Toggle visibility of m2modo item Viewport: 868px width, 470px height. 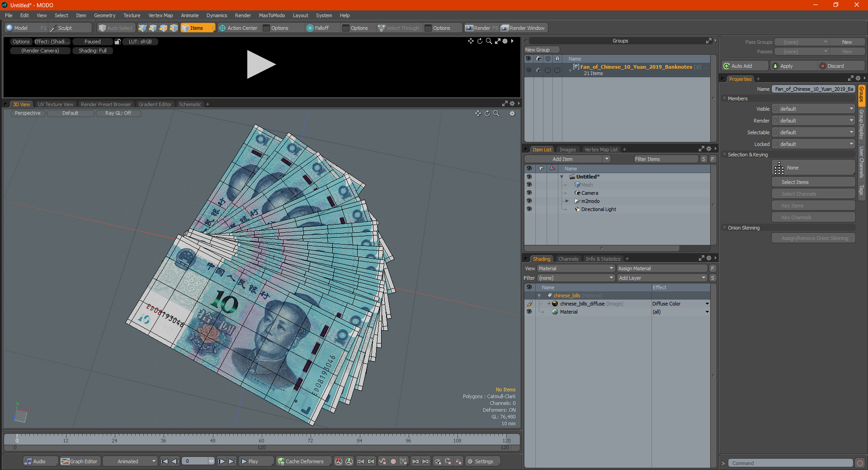coord(529,201)
